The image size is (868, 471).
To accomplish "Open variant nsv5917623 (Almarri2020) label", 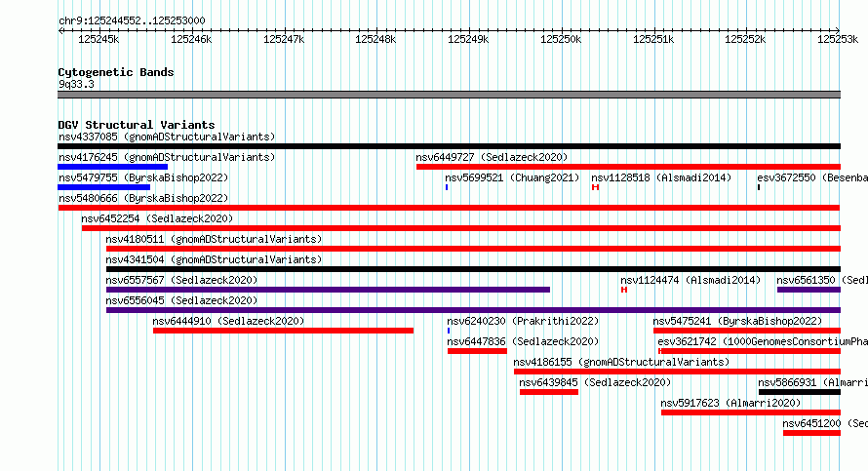I will pos(730,403).
